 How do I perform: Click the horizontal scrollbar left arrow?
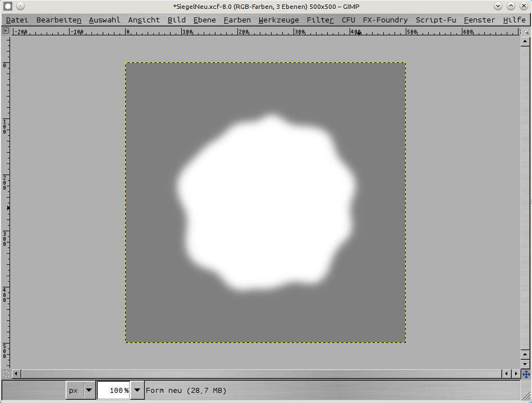[x=16, y=374]
